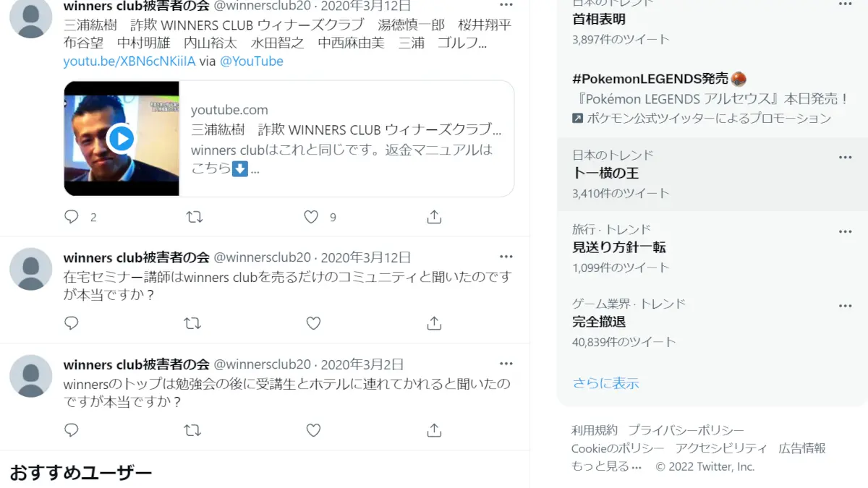Open the youtu.be/XBN6cNKiiIA link
Image resolution: width=868 pixels, height=488 pixels.
pos(129,61)
